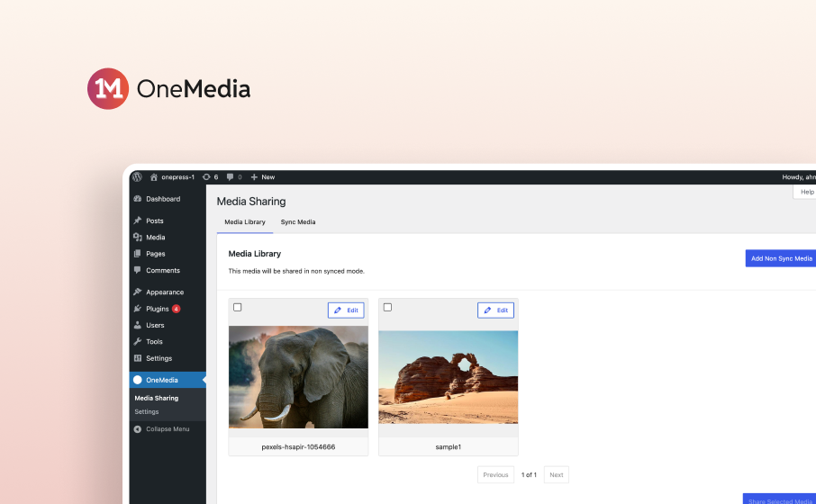
Task: Open the updates icon showing 6
Action: tap(210, 176)
